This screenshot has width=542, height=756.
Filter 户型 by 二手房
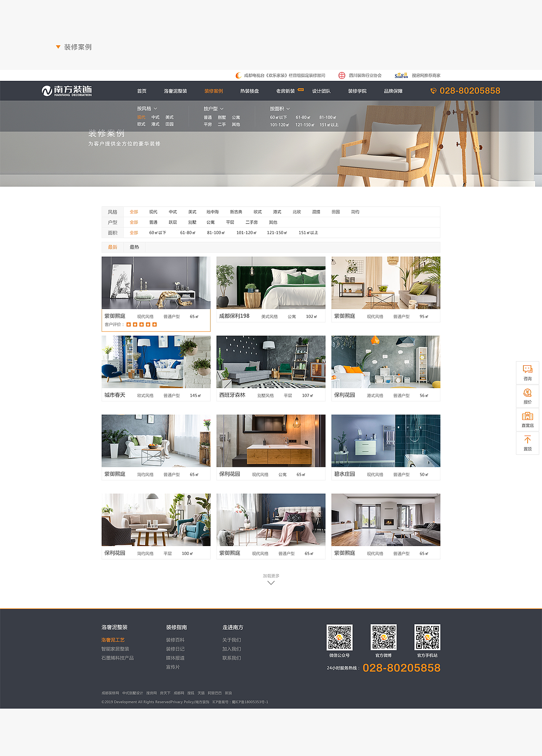pos(252,222)
